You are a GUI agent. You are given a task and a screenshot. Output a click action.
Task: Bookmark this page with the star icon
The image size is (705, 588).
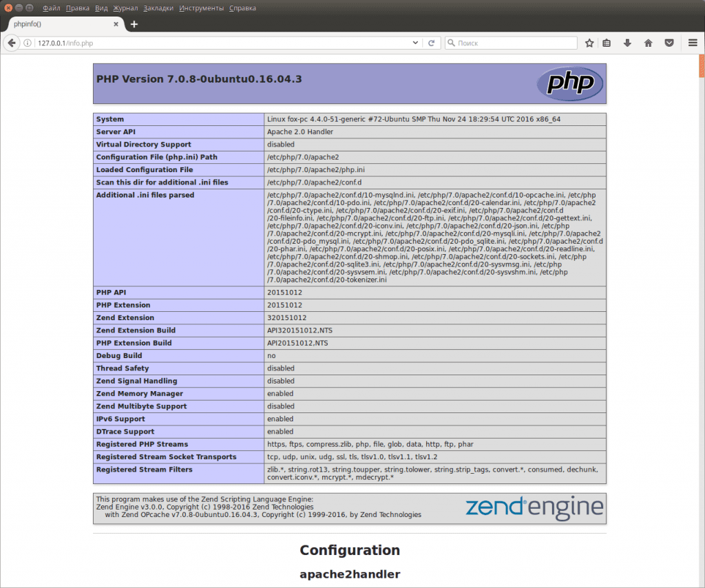point(589,43)
